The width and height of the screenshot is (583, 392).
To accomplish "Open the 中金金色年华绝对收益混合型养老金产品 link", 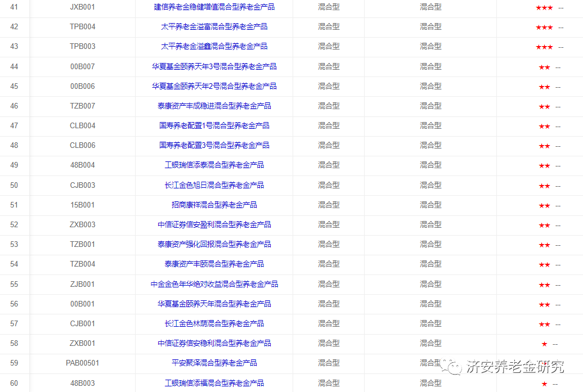I will point(214,284).
